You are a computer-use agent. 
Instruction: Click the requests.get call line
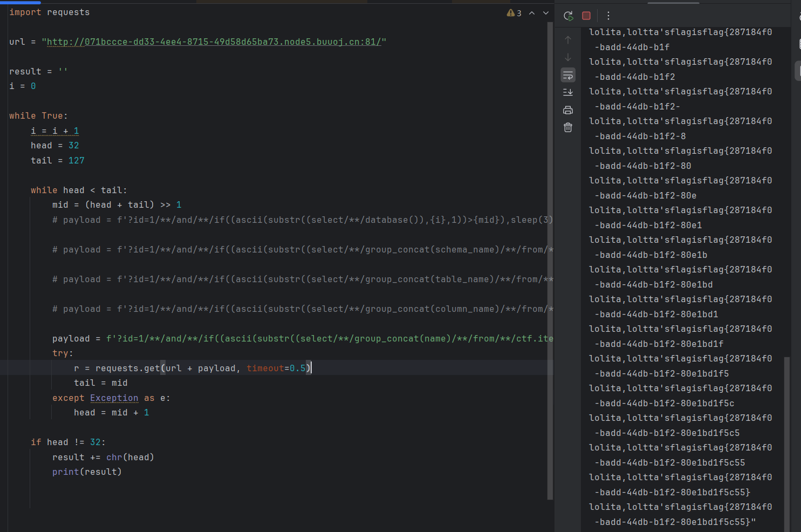pyautogui.click(x=193, y=369)
